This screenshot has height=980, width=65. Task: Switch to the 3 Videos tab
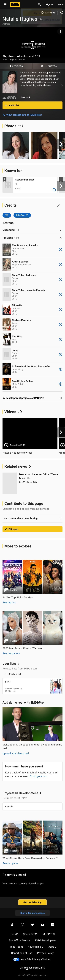pos(16,66)
